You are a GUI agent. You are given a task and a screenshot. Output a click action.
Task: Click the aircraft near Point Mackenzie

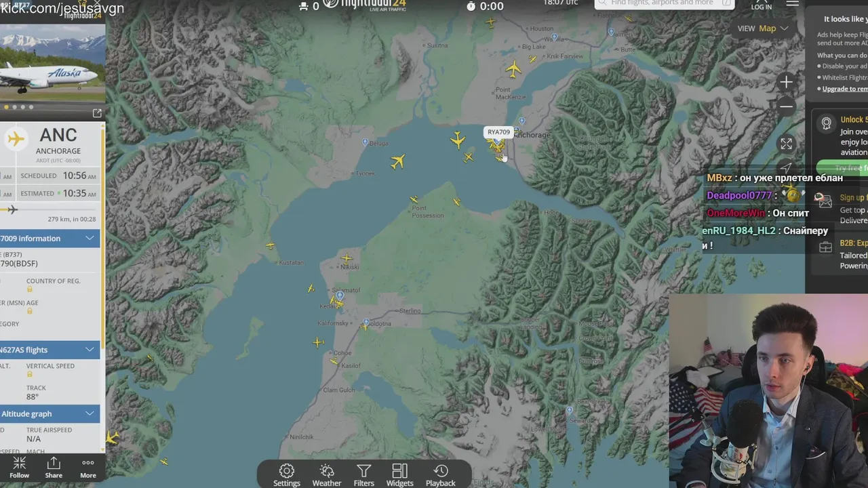(x=514, y=68)
